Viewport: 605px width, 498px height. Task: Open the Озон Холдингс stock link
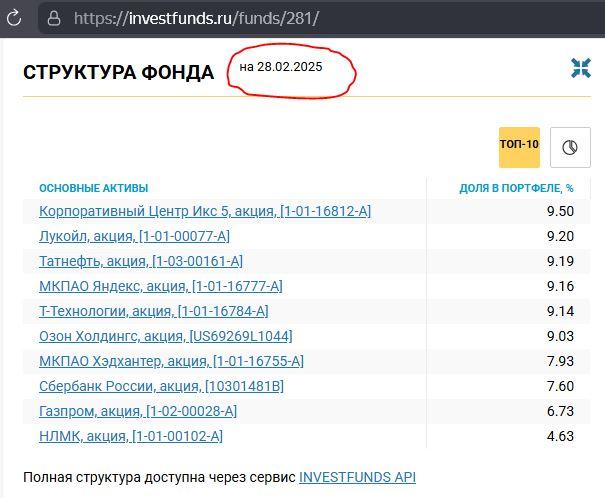pyautogui.click(x=166, y=336)
